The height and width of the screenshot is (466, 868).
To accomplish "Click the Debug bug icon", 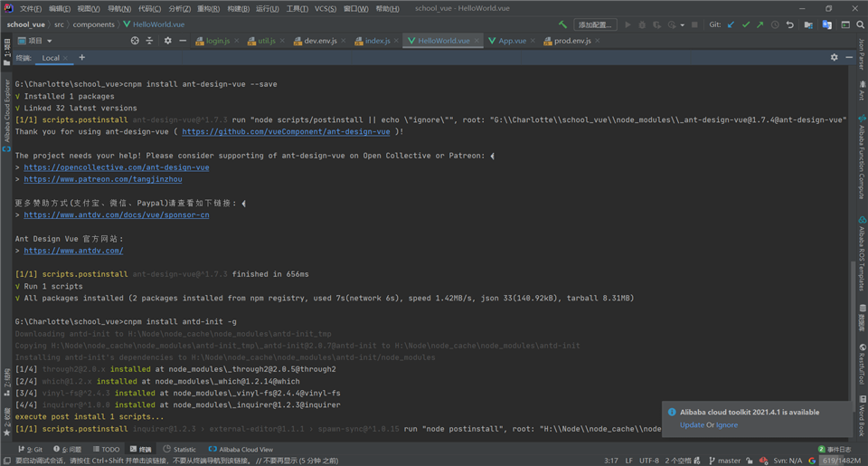I will (x=642, y=24).
